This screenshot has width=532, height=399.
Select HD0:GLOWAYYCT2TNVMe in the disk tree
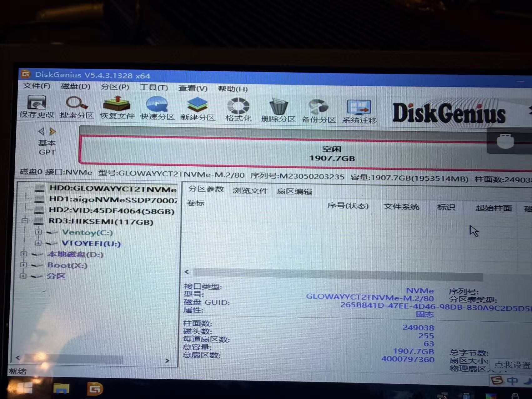click(113, 189)
